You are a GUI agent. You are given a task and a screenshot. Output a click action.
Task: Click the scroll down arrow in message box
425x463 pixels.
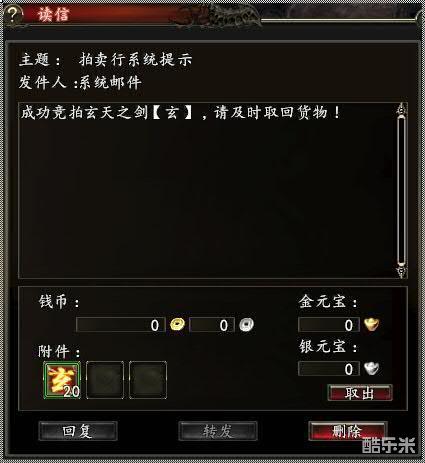coord(402,272)
